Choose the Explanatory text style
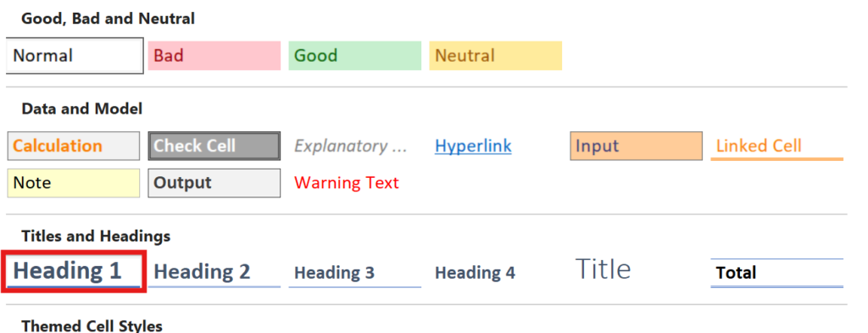 (355, 146)
